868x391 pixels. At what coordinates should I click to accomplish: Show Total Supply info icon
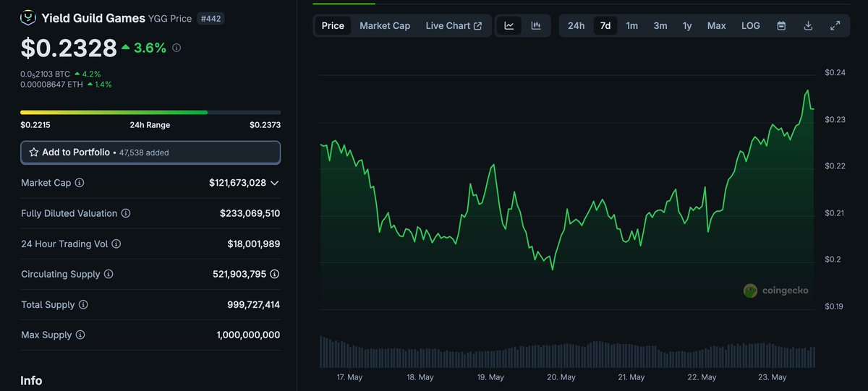tap(83, 305)
